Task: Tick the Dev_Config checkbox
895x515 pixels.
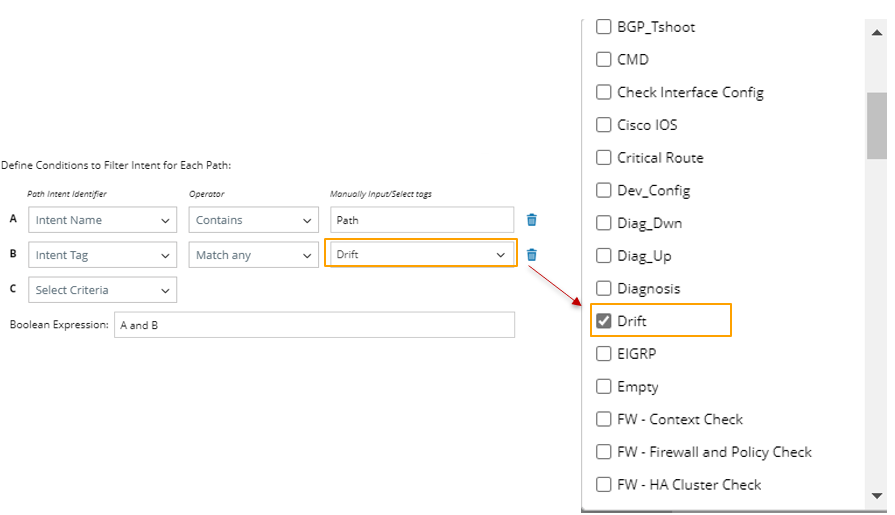Action: tap(604, 190)
